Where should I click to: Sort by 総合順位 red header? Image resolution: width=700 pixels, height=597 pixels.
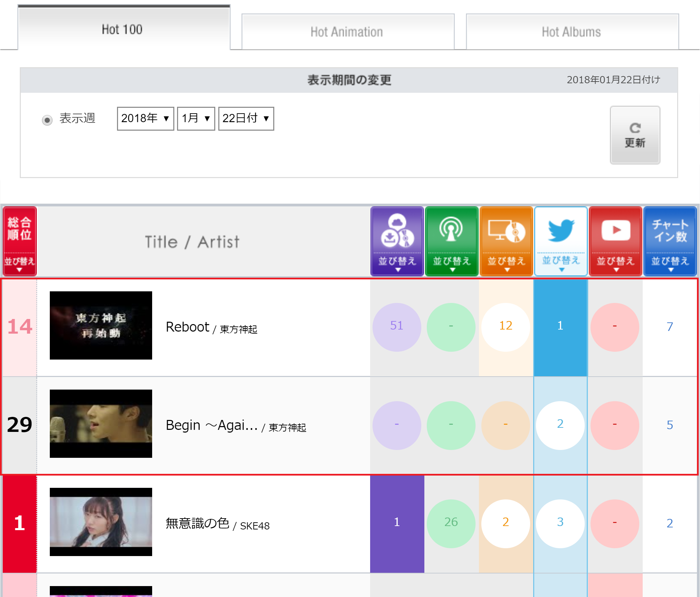point(20,241)
